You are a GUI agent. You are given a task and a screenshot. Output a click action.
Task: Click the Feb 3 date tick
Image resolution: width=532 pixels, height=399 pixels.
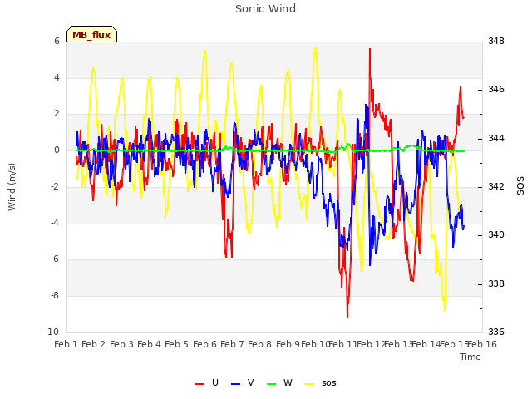121,344
